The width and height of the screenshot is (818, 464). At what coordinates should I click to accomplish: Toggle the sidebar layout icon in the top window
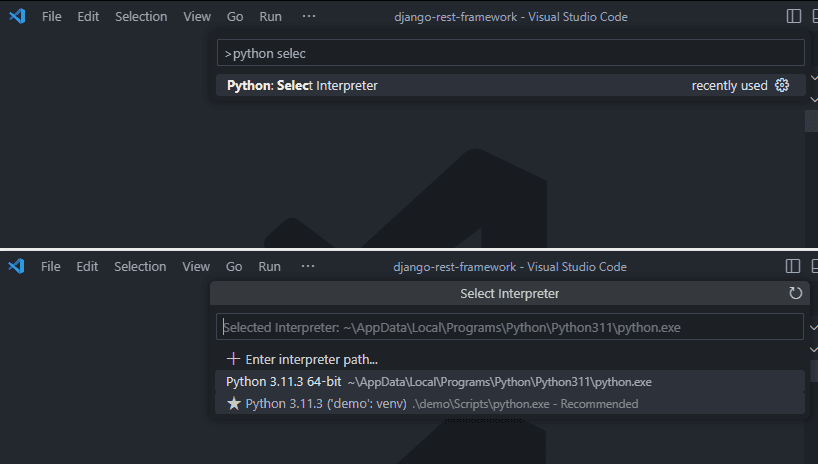click(793, 16)
